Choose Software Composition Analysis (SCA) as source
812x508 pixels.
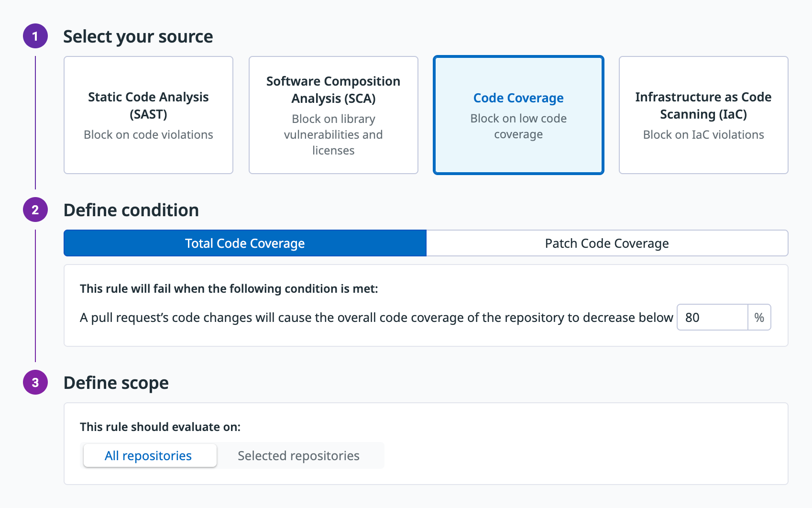coord(333,115)
